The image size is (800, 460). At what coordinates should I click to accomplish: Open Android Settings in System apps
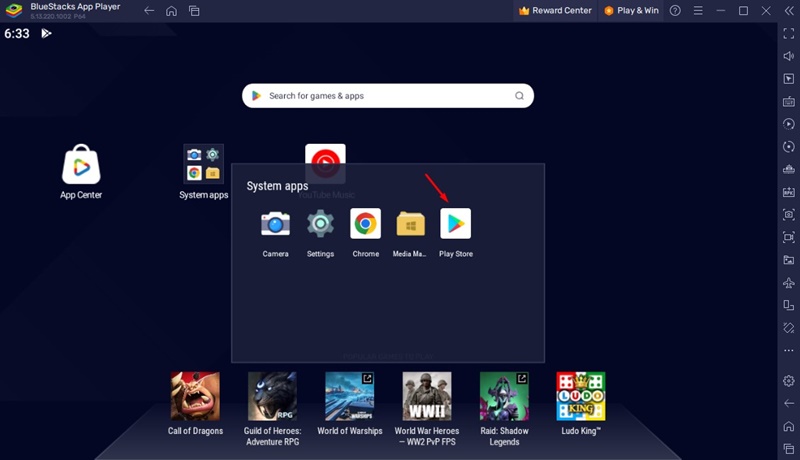[320, 223]
